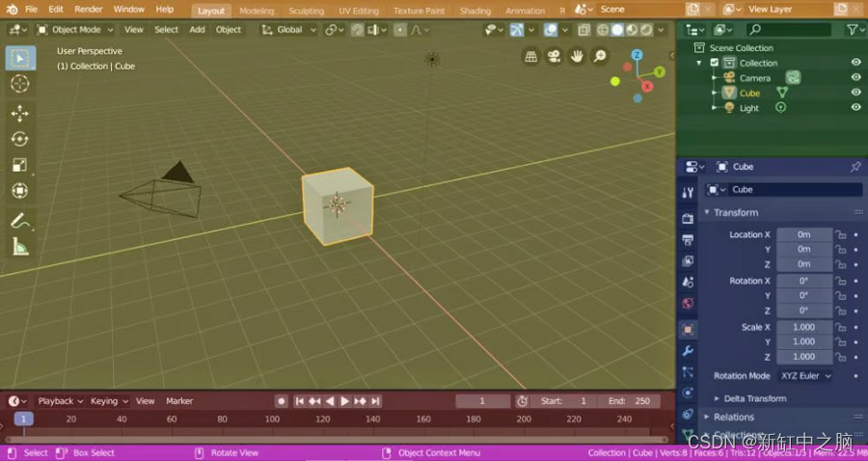This screenshot has width=868, height=461.
Task: Click the X axis on navigation gizmo
Action: coord(647,87)
